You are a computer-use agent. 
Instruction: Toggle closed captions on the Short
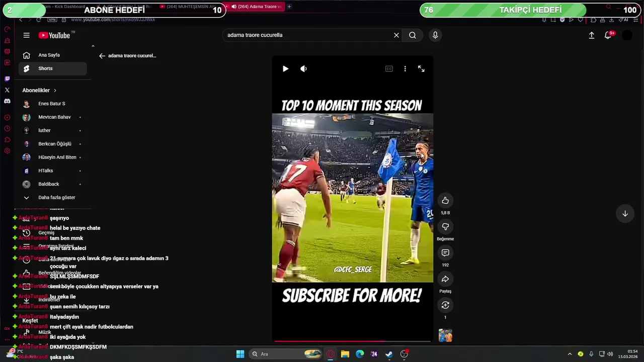pos(389,69)
